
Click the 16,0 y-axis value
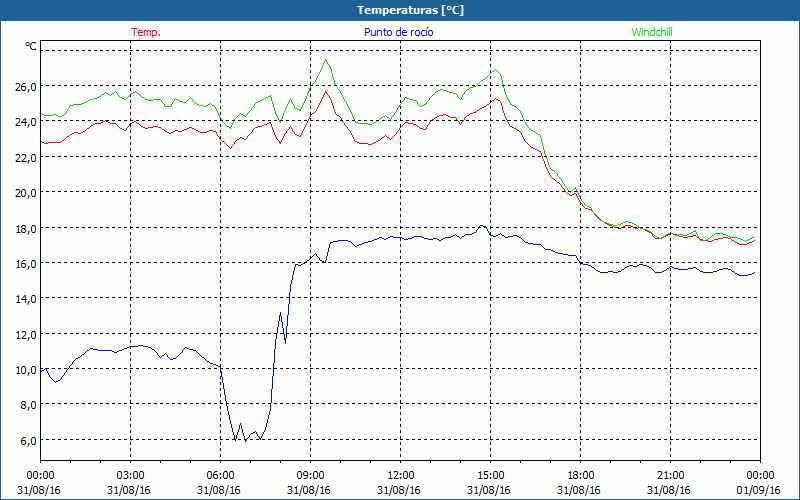26,264
